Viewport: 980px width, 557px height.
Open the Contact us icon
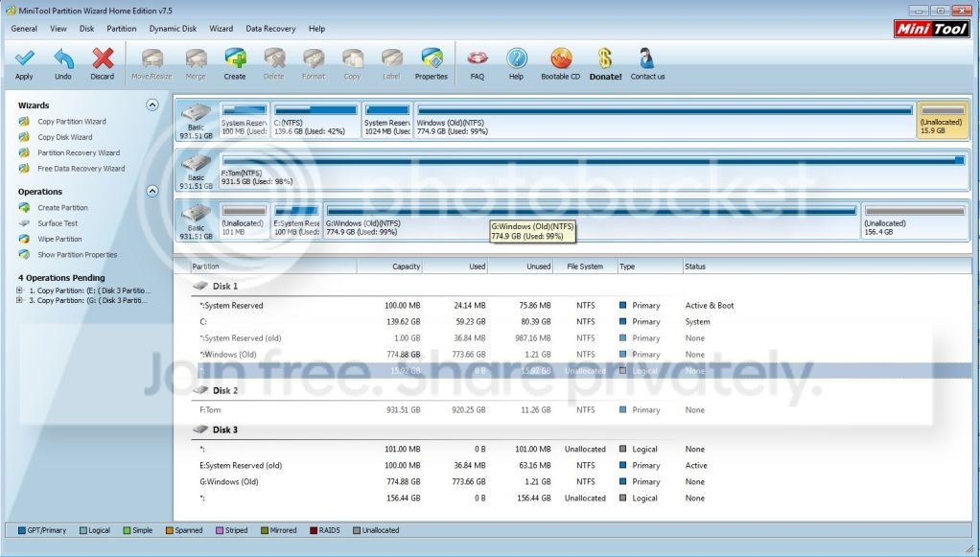(647, 58)
